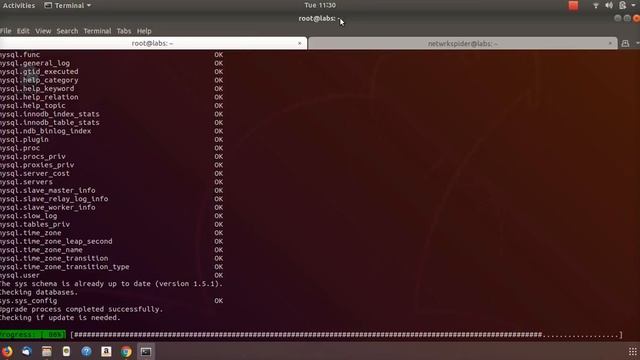
Task: Click the root@labs window title
Action: tap(318, 18)
